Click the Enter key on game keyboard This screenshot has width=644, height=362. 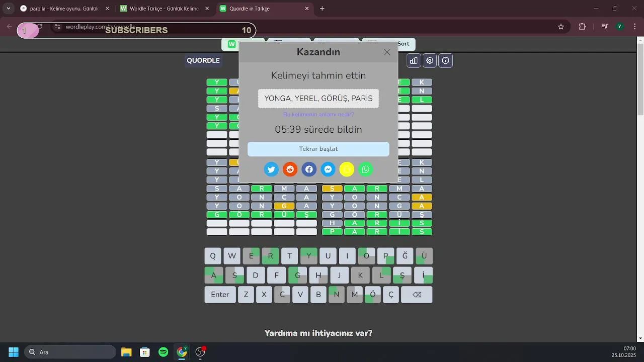click(x=220, y=295)
